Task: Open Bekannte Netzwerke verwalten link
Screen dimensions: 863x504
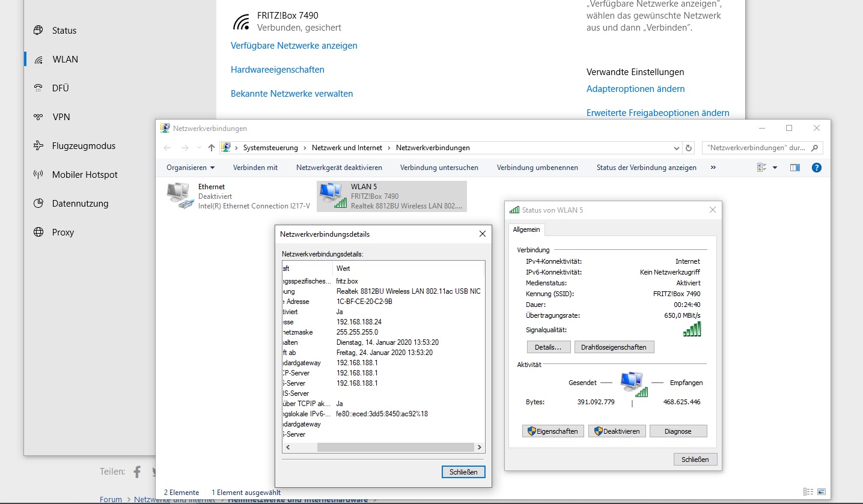Action: (x=292, y=94)
